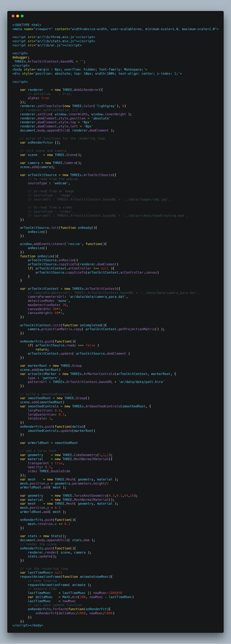Click 'var arWorldRoot = smoothedRoot' line
Screen dimensions: 231x644
coord(49,443)
